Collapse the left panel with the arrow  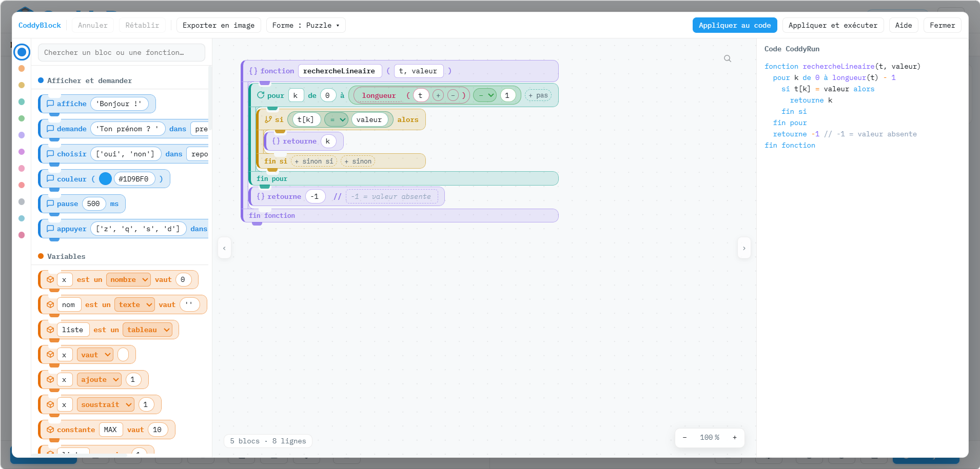coord(224,248)
